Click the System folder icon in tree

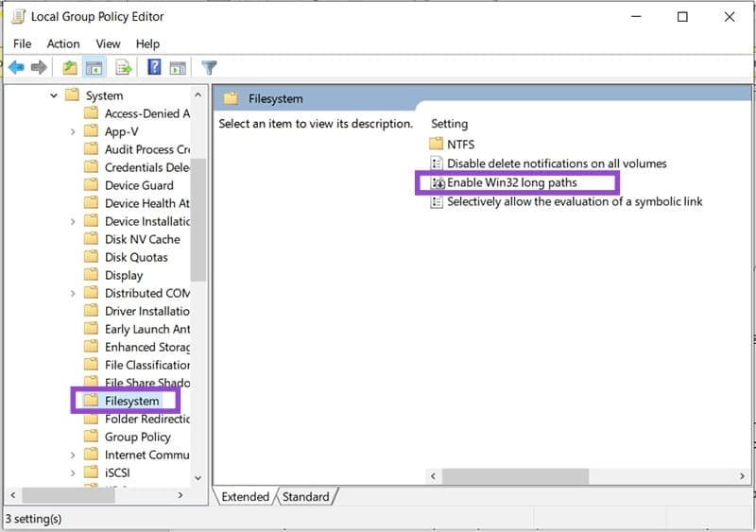(x=72, y=94)
